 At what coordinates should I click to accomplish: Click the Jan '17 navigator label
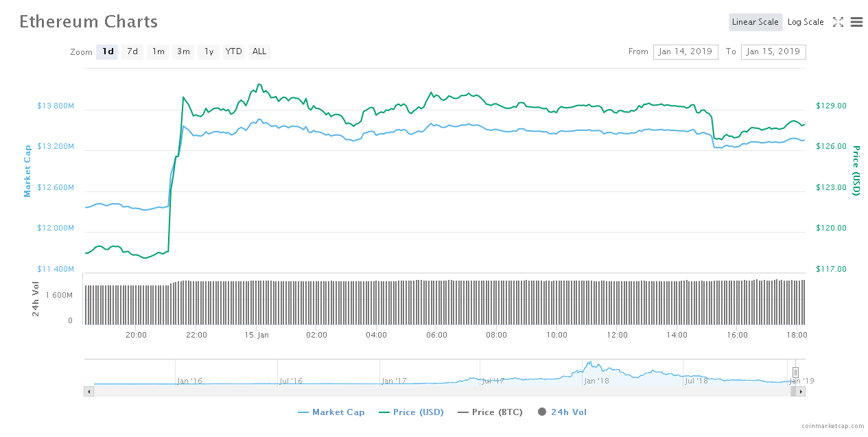tap(394, 381)
